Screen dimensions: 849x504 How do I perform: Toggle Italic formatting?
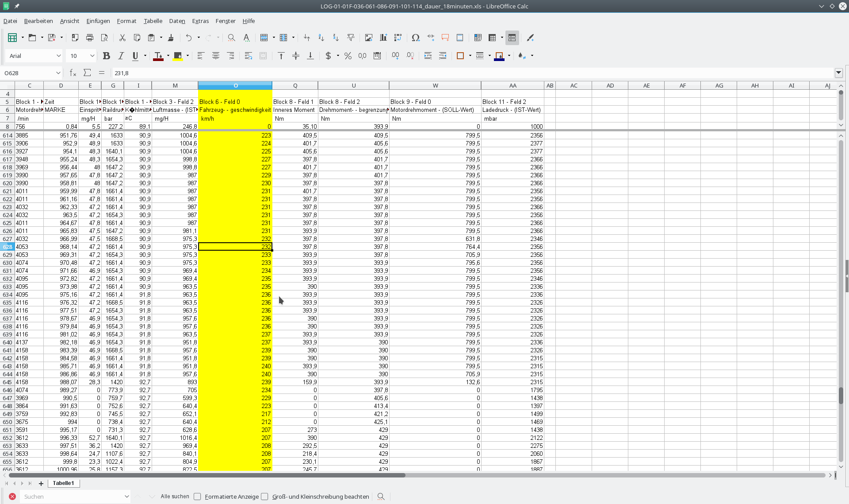click(x=121, y=56)
